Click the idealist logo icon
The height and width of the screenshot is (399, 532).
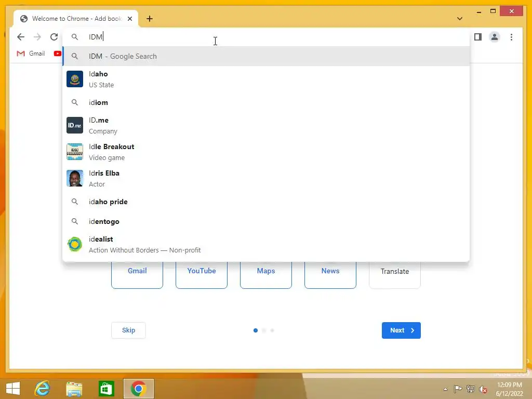click(x=75, y=244)
